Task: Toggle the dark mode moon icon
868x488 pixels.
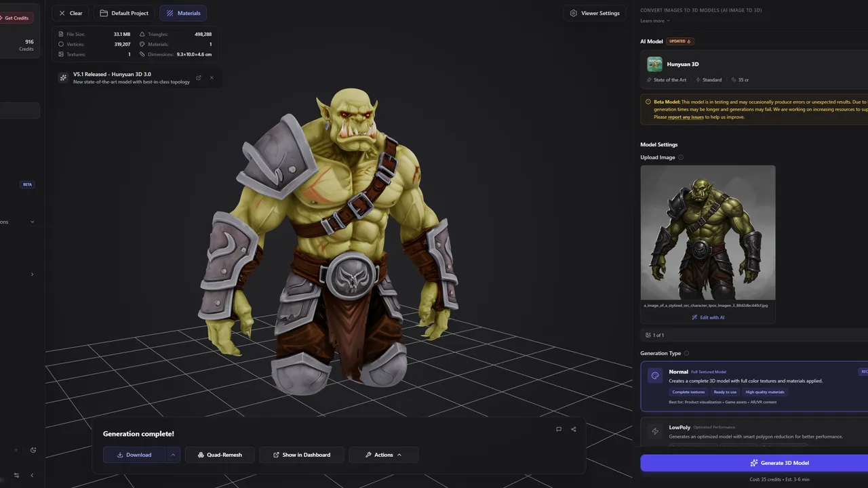Action: pyautogui.click(x=33, y=450)
